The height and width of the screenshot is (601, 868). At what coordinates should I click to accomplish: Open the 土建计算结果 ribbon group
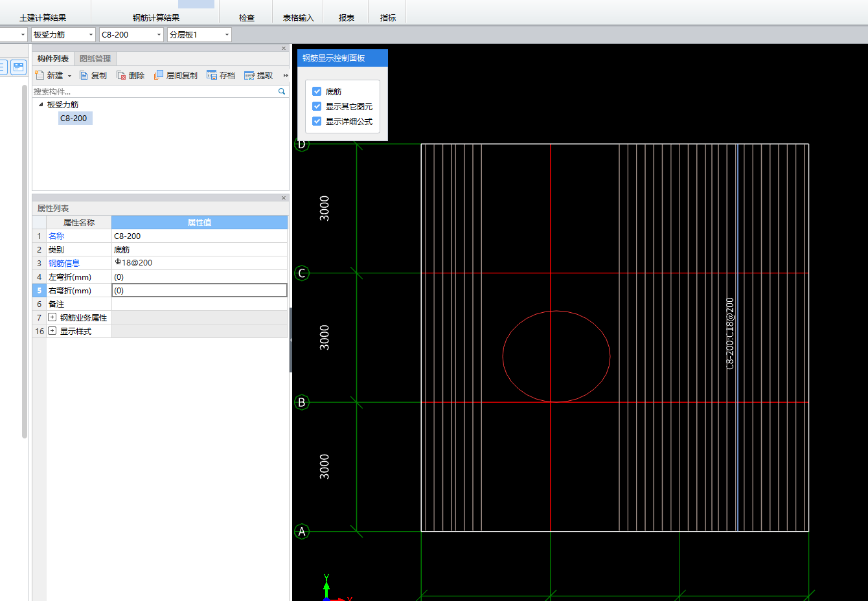(x=43, y=17)
